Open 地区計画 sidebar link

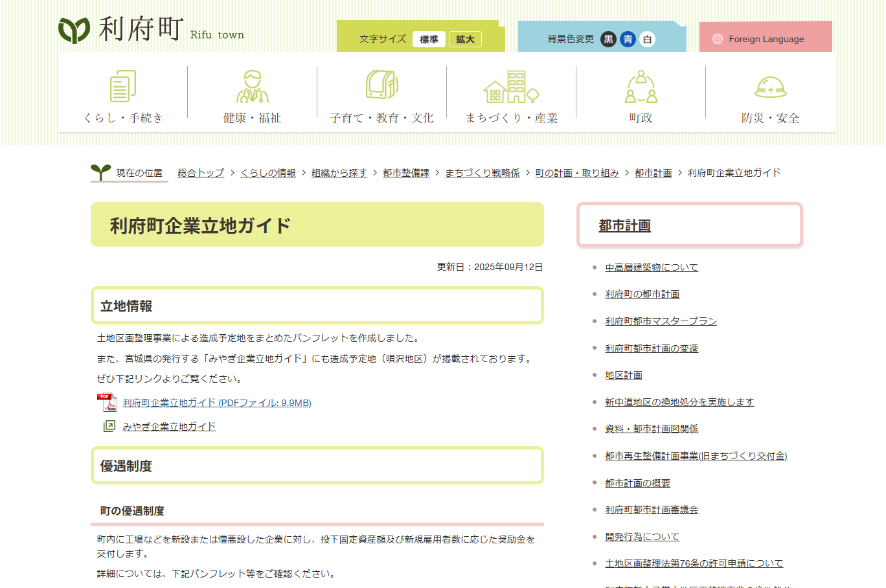[624, 375]
